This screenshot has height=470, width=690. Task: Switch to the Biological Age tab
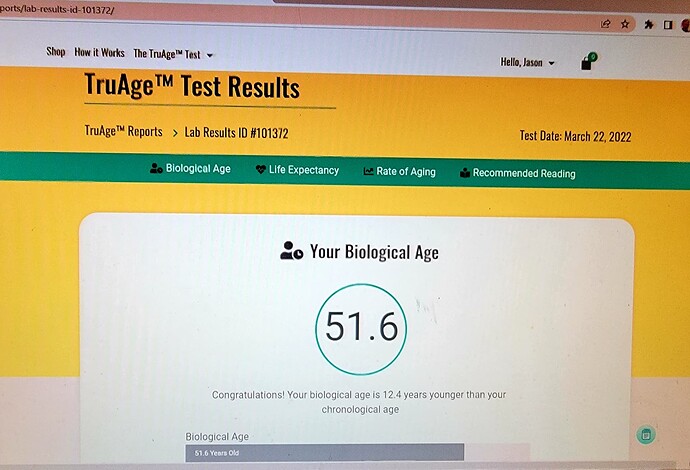[x=190, y=169]
